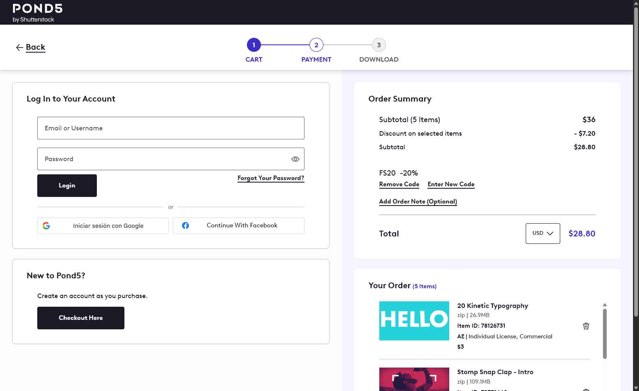Choose Continue With Facebook
The height and width of the screenshot is (391, 639).
[238, 225]
